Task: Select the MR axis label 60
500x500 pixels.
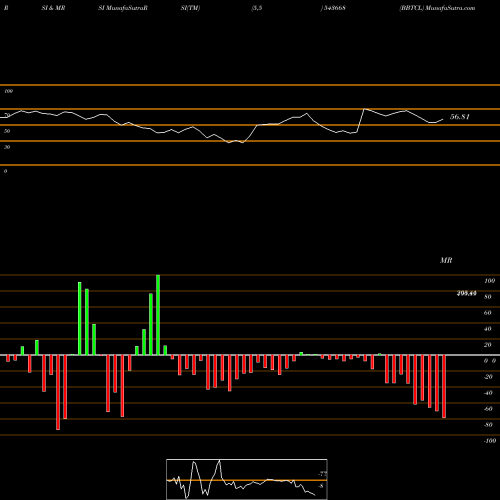Action: point(488,313)
